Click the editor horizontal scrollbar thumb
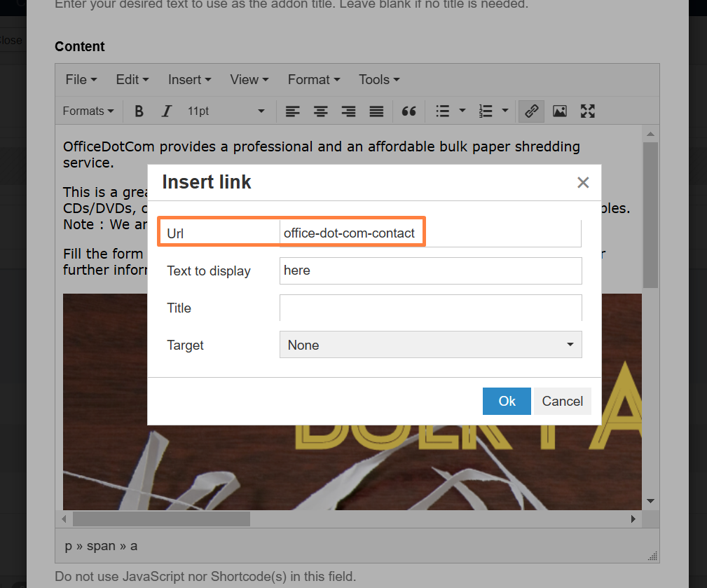707x588 pixels. [161, 519]
